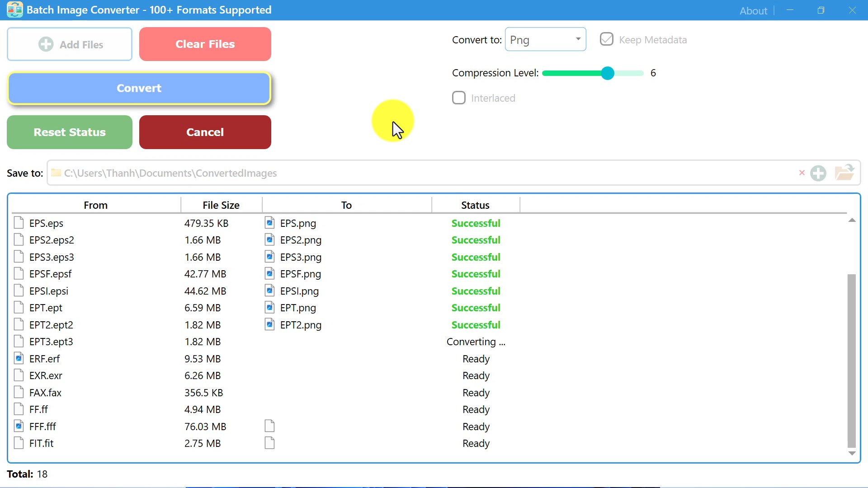Image resolution: width=868 pixels, height=488 pixels.
Task: Click the clear save path X icon
Action: pos(802,173)
